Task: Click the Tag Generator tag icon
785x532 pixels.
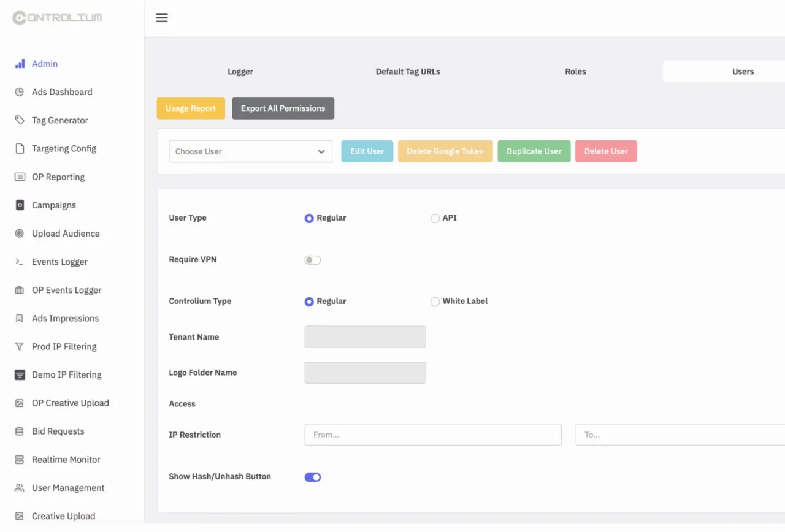Action: 20,120
